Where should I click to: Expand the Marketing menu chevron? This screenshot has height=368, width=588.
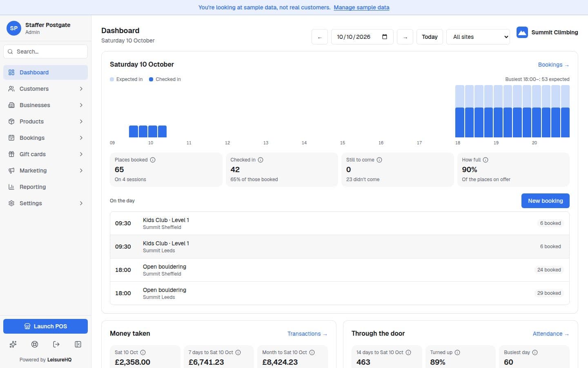point(81,171)
